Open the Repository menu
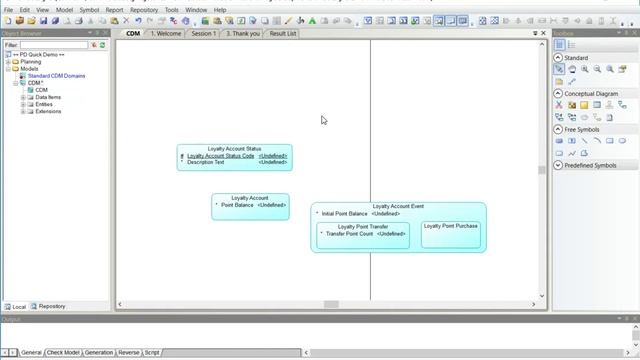The height and width of the screenshot is (360, 640). 144,10
